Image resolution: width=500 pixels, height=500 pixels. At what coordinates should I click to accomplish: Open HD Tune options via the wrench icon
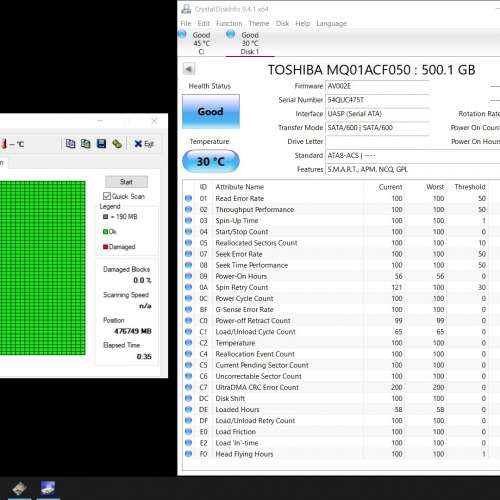(x=117, y=144)
